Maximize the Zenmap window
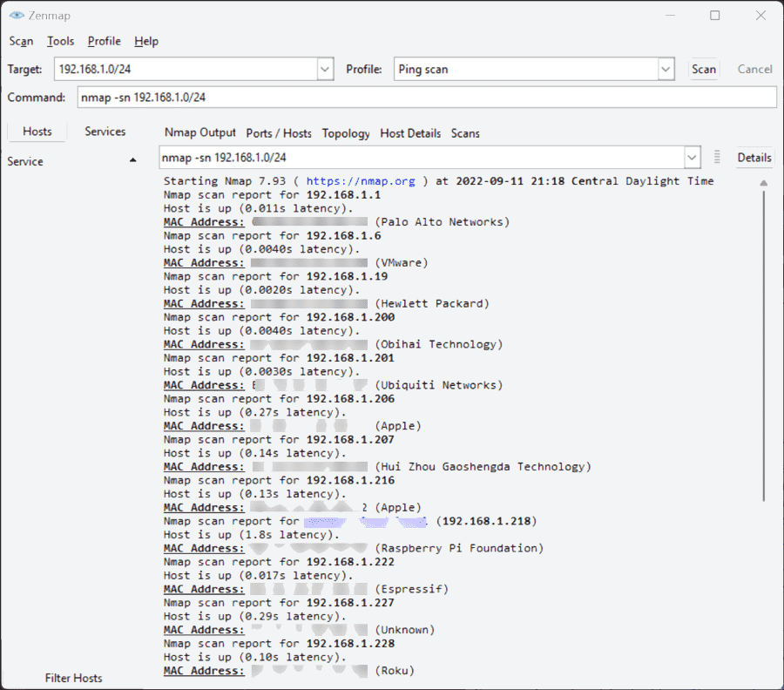This screenshot has width=784, height=690. coord(715,16)
